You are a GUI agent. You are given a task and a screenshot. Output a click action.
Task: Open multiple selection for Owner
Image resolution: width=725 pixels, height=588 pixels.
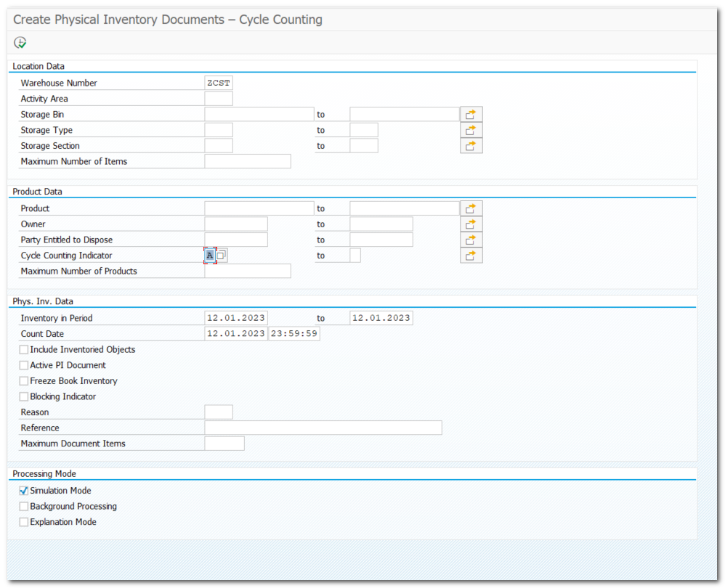pyautogui.click(x=470, y=224)
